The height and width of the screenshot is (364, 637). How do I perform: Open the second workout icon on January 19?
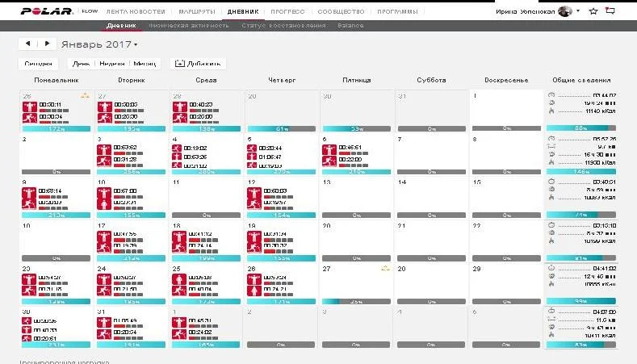254,248
